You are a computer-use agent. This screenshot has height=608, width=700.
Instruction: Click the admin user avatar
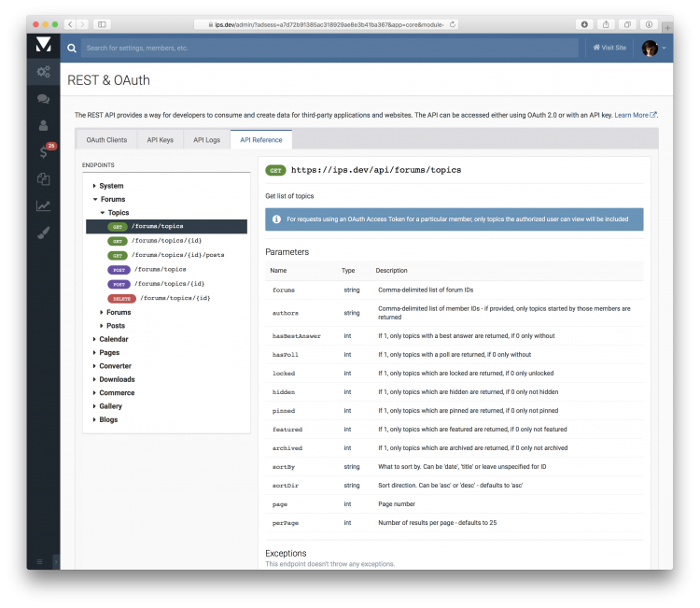tap(650, 48)
